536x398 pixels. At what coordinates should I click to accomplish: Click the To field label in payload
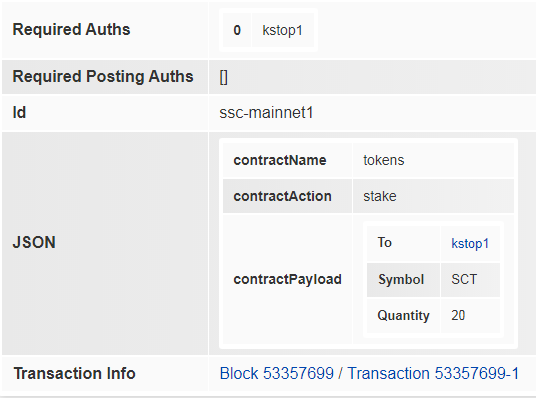click(385, 242)
